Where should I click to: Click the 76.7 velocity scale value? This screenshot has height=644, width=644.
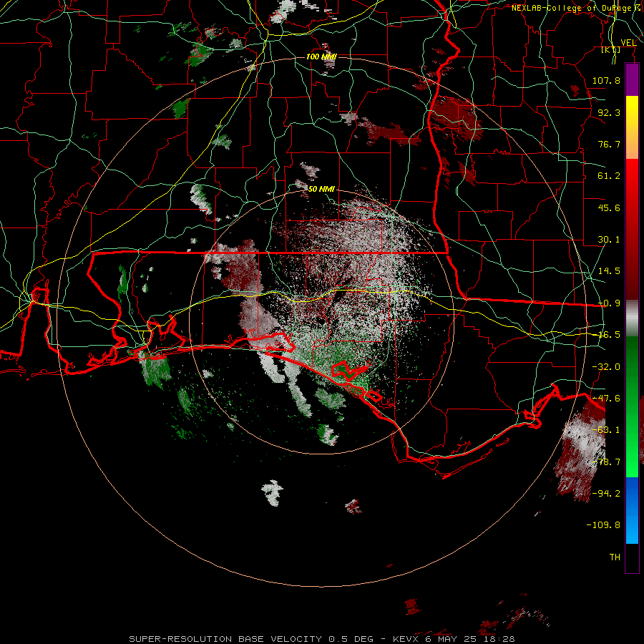[x=609, y=144]
